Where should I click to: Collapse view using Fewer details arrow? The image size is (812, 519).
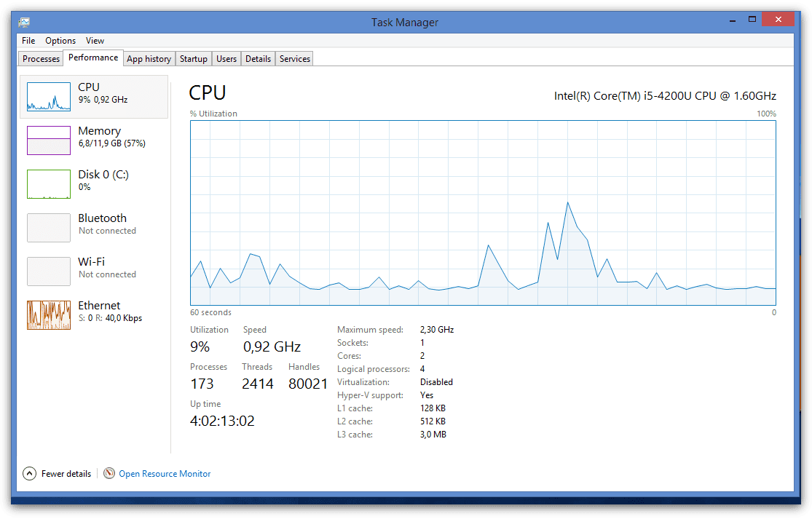coord(29,473)
